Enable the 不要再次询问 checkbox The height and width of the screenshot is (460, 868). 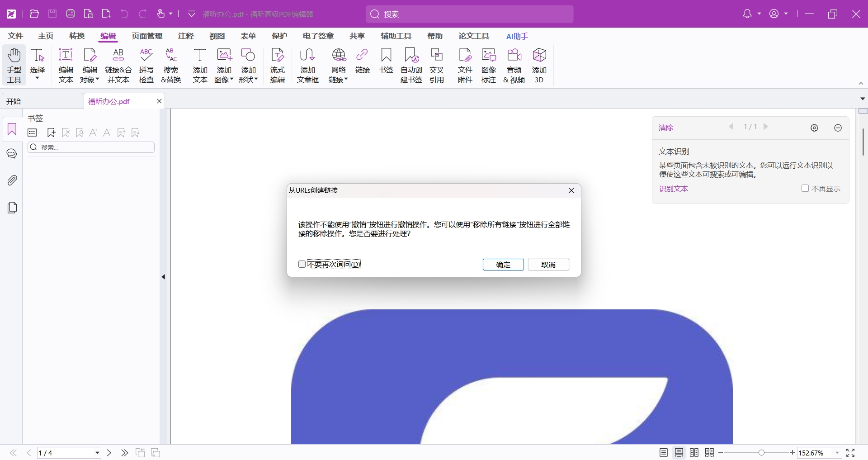point(302,264)
